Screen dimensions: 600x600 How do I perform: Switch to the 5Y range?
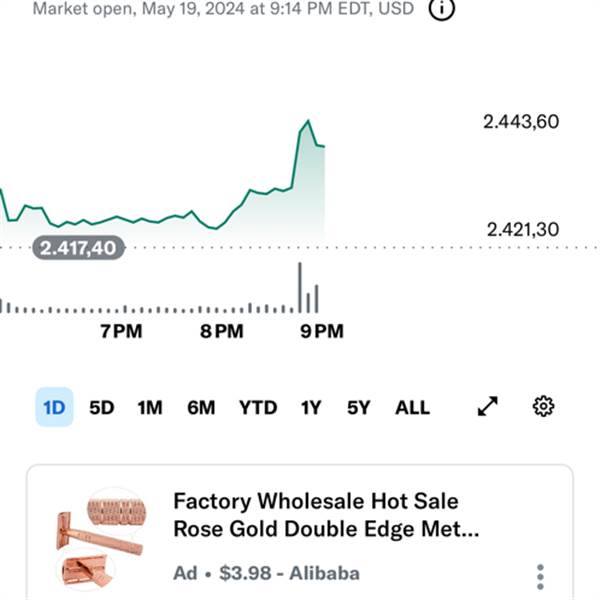[358, 407]
